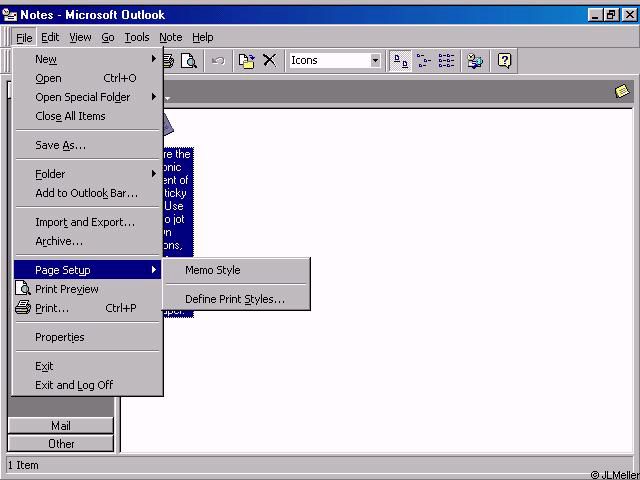Open the Edit menu
Screen dimensions: 640x480
(x=50, y=38)
